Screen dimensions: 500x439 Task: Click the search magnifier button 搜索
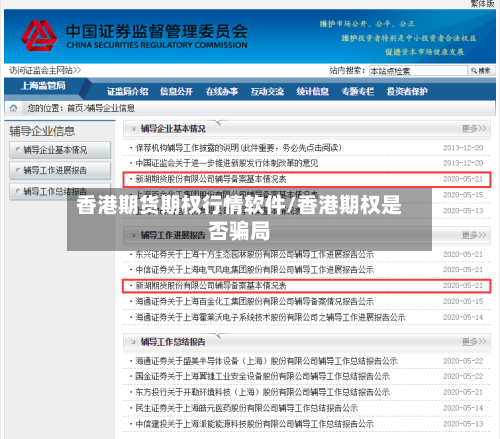click(481, 70)
